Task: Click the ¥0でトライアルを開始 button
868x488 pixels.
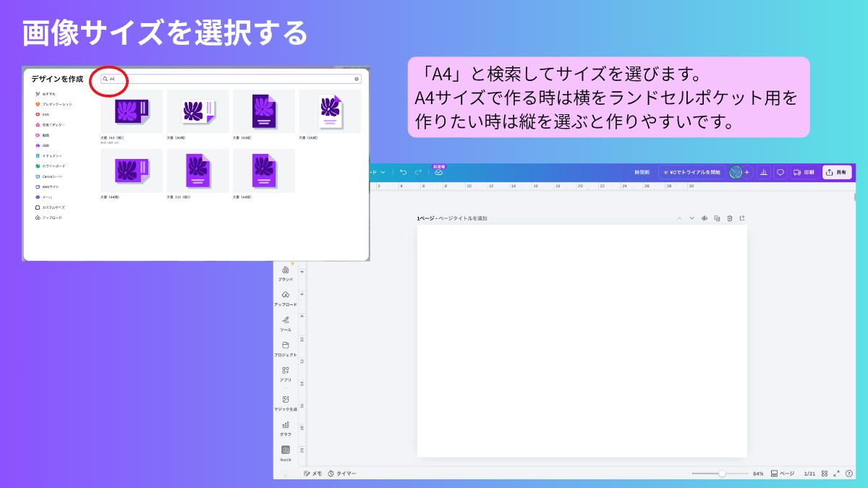Action: point(692,172)
